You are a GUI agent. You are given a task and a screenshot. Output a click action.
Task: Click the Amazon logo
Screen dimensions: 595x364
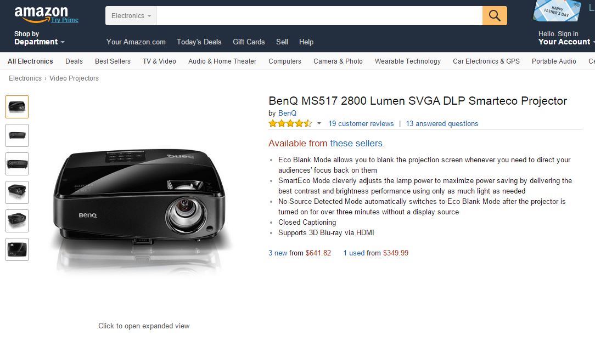pos(41,14)
